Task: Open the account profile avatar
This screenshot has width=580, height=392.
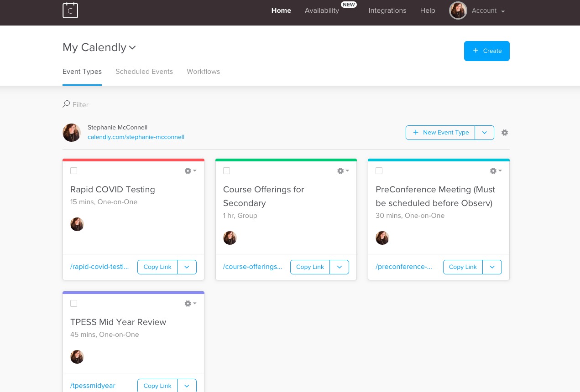Action: pyautogui.click(x=458, y=10)
